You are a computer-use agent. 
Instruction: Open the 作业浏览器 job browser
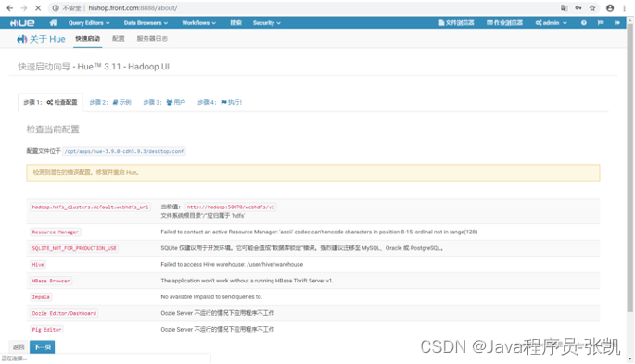point(504,23)
